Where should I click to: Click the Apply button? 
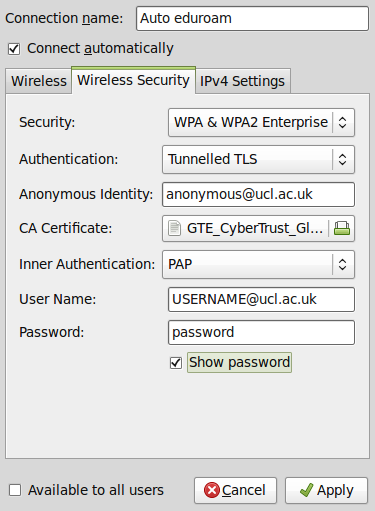[x=326, y=490]
